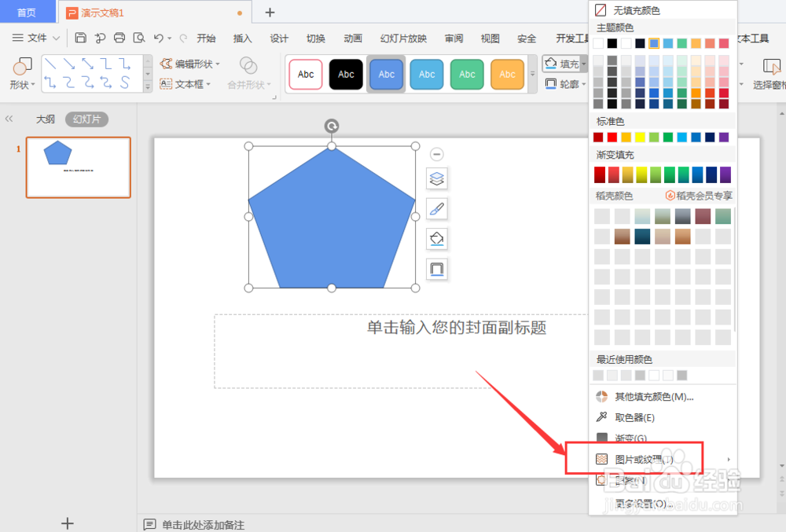The height and width of the screenshot is (532, 786).
Task: Switch to the 大纲 outline view
Action: point(45,119)
